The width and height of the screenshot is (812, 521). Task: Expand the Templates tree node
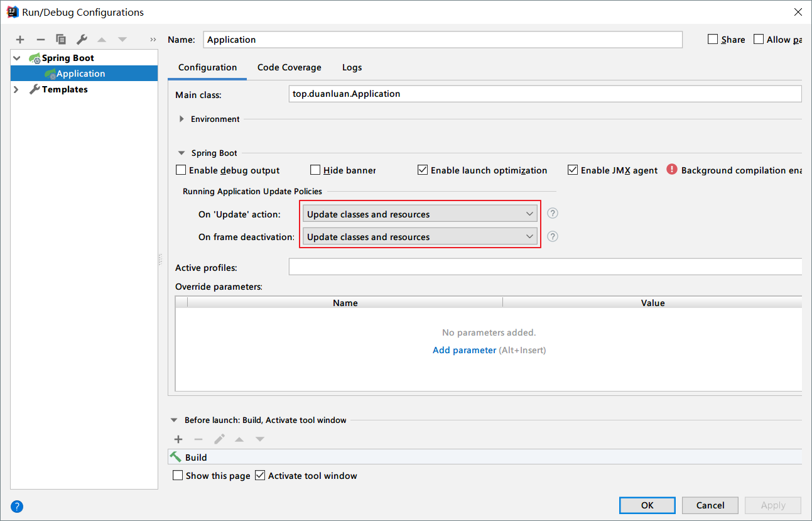[x=17, y=89]
